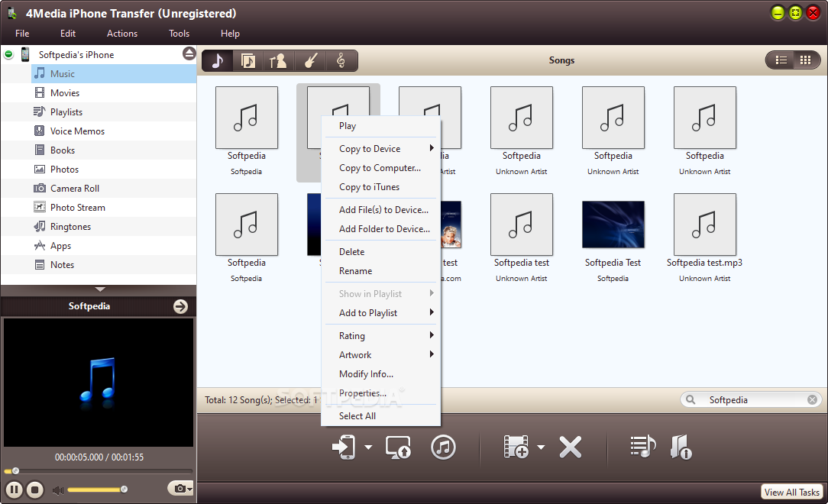Choose Properties... in context menu
828x504 pixels.
click(x=380, y=393)
